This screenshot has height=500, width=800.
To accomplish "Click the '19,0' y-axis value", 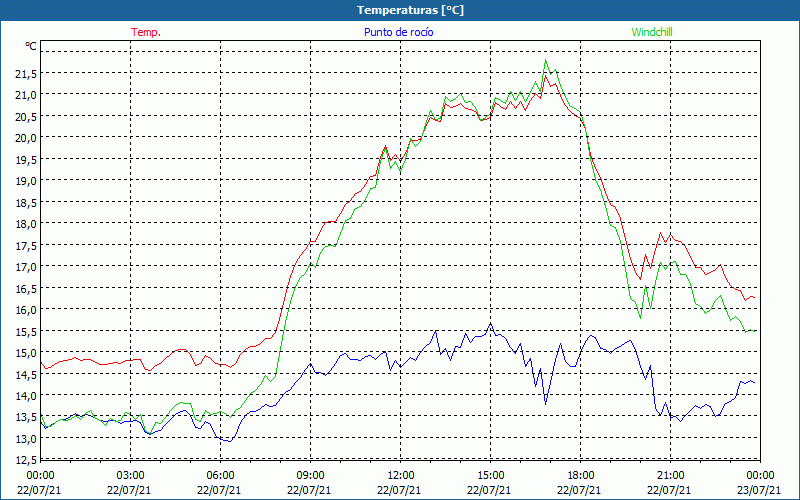I will [x=26, y=181].
